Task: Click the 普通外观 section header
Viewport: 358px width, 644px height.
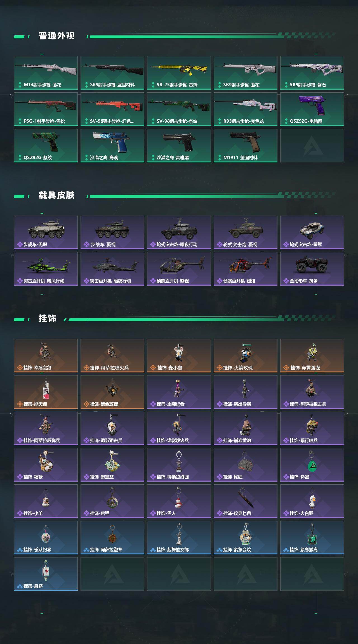Action: [56, 36]
